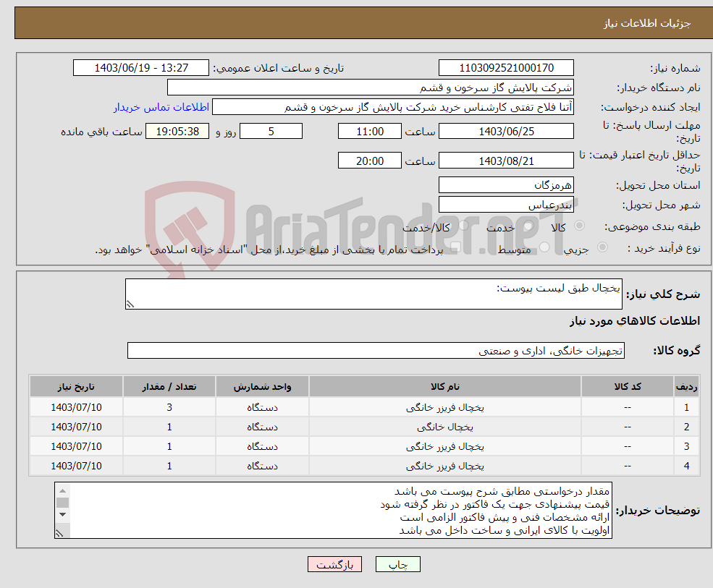The image size is (713, 588).
Task: Click the resize handle of the description box
Action: [130, 304]
